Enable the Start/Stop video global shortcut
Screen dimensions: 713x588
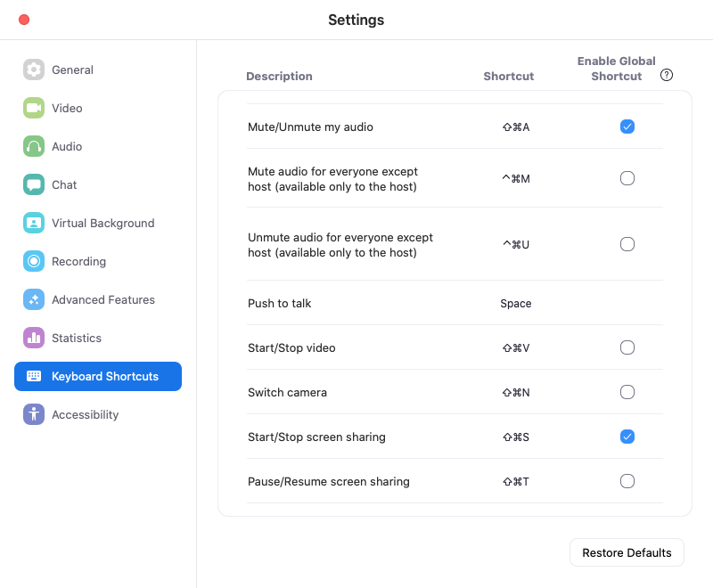(x=627, y=347)
